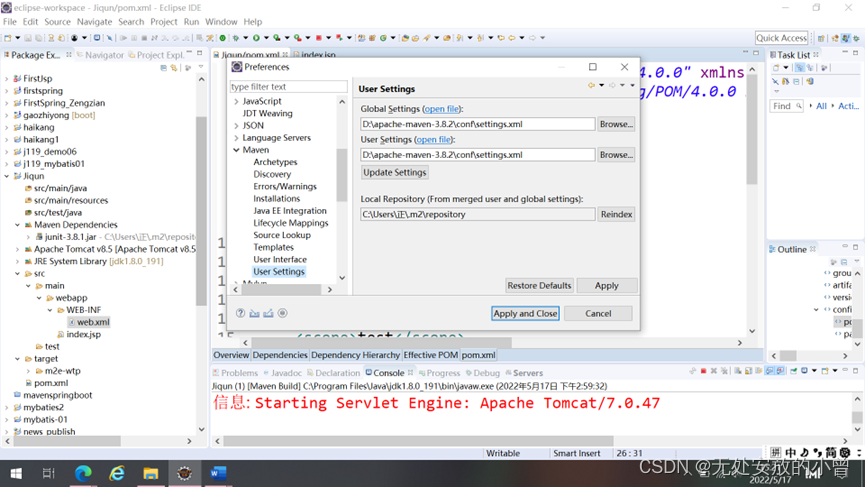The image size is (865, 487).
Task: Collapse the Jiqun project in Package Explorer
Action: point(7,176)
